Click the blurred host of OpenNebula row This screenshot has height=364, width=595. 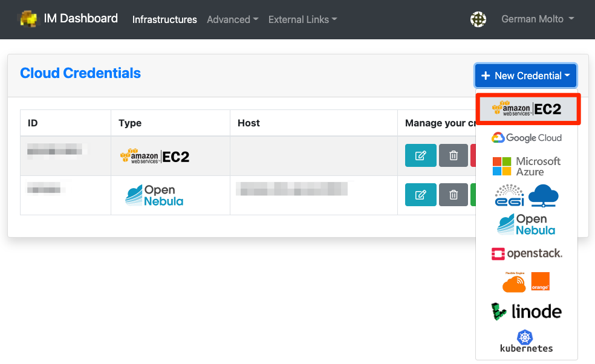[x=292, y=189]
